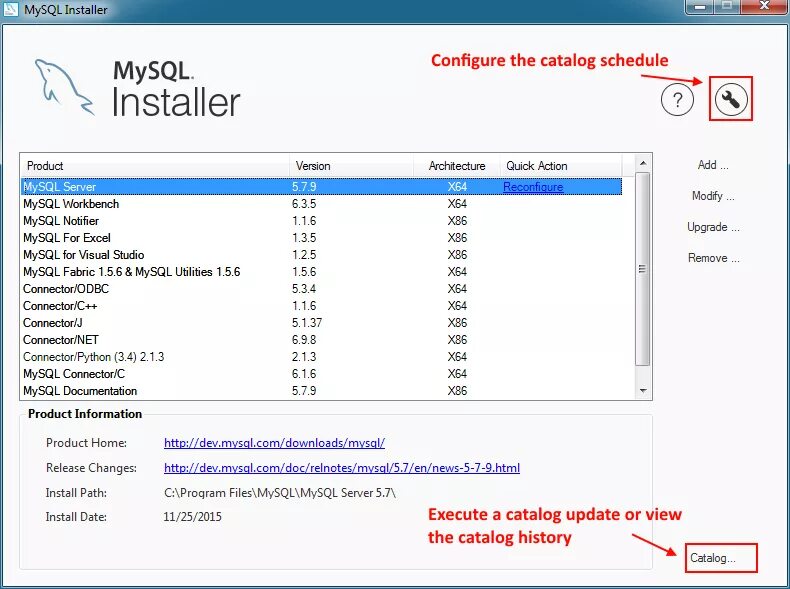Select the MySQL Connector/C row
This screenshot has height=589, width=790.
321,374
